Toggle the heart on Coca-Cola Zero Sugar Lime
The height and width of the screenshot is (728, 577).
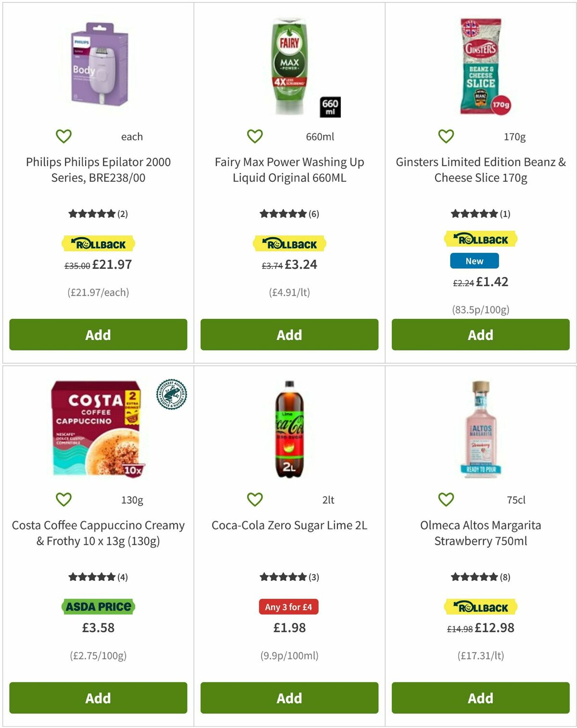[255, 500]
